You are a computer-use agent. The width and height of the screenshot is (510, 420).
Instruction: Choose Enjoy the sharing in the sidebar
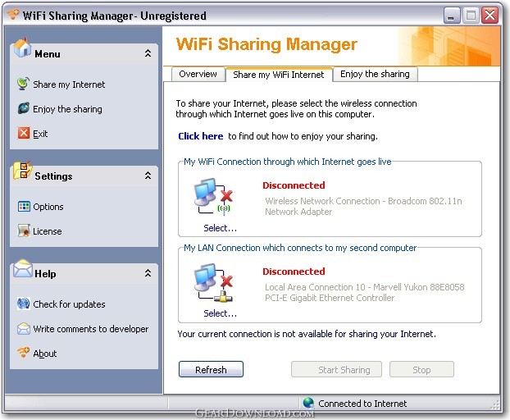pos(67,109)
